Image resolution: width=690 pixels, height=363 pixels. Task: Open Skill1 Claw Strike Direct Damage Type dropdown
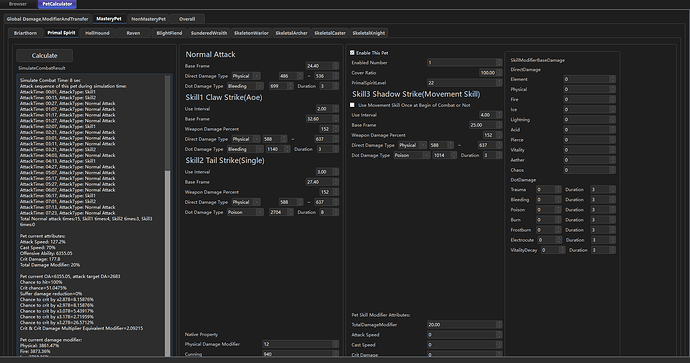click(246, 139)
